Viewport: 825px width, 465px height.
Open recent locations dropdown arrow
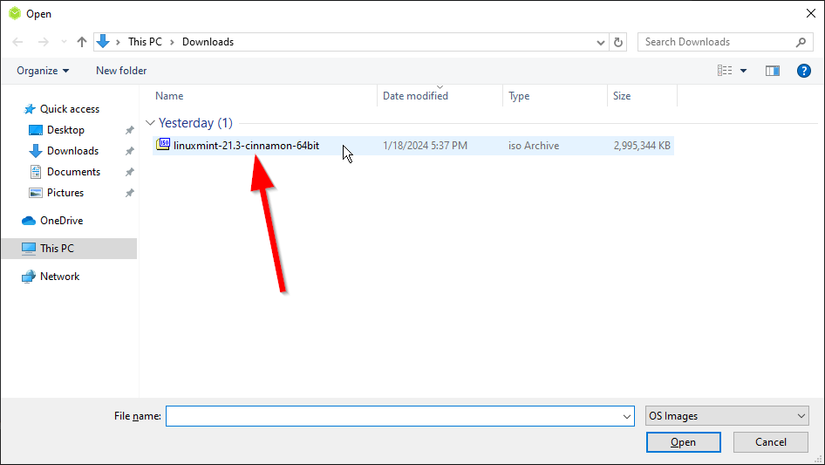64,42
